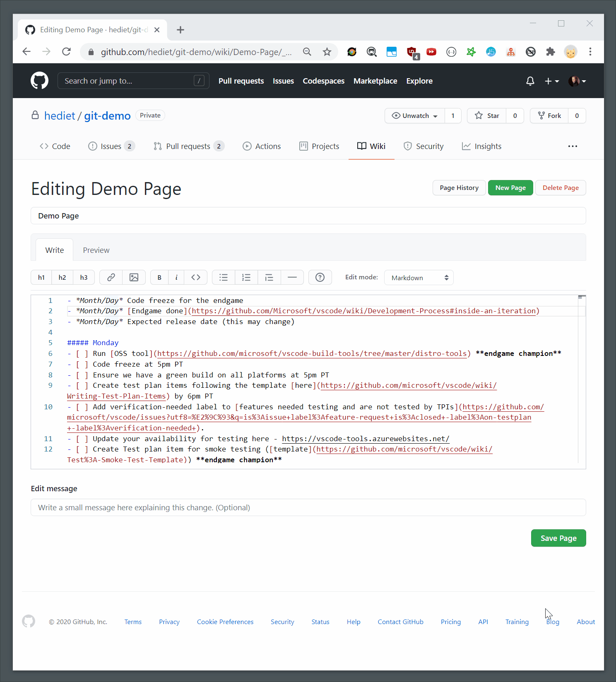Click the Terms footer link
This screenshot has width=616, height=682.
133,622
